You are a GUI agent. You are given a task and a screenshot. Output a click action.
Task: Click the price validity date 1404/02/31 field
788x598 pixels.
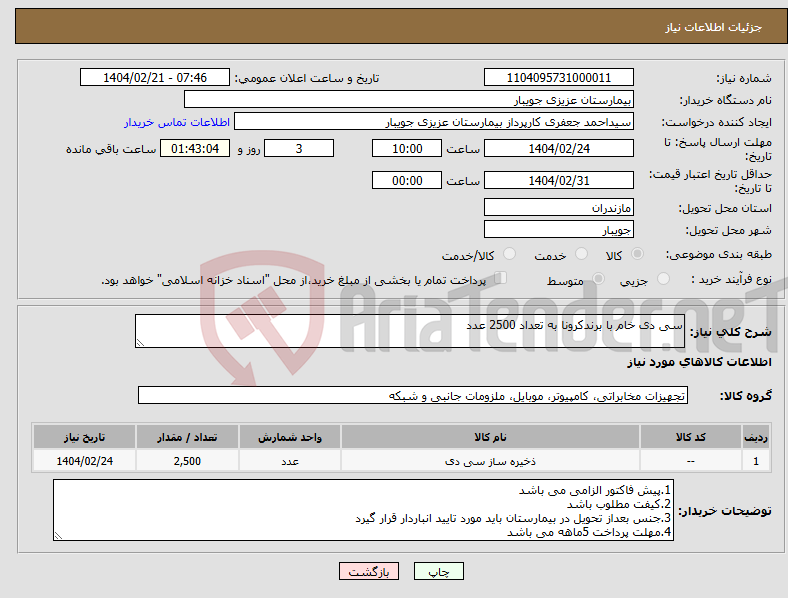pos(558,180)
